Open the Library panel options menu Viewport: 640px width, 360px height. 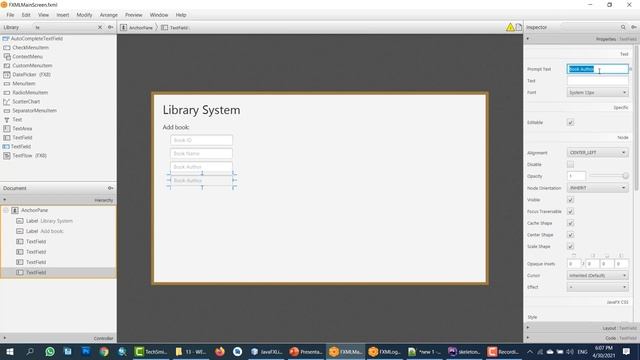click(110, 27)
